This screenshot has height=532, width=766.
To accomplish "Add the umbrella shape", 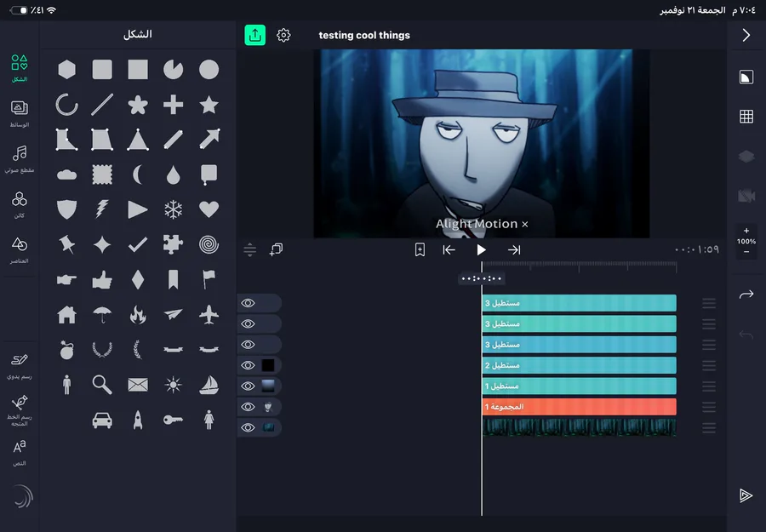I will tap(102, 315).
